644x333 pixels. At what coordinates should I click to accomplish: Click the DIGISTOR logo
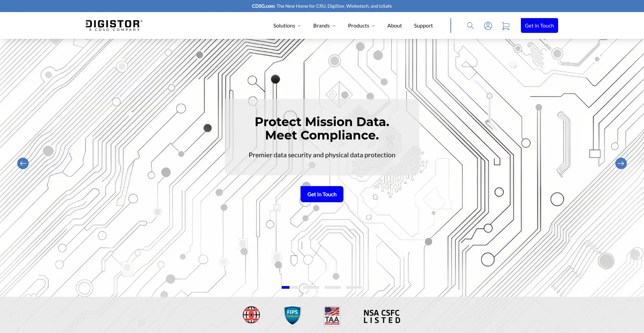click(x=114, y=25)
